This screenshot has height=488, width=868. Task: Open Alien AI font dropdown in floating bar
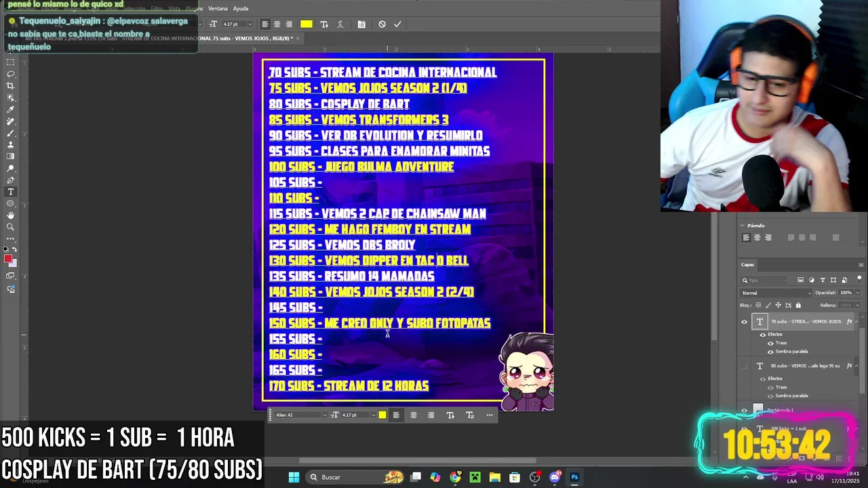[325, 415]
